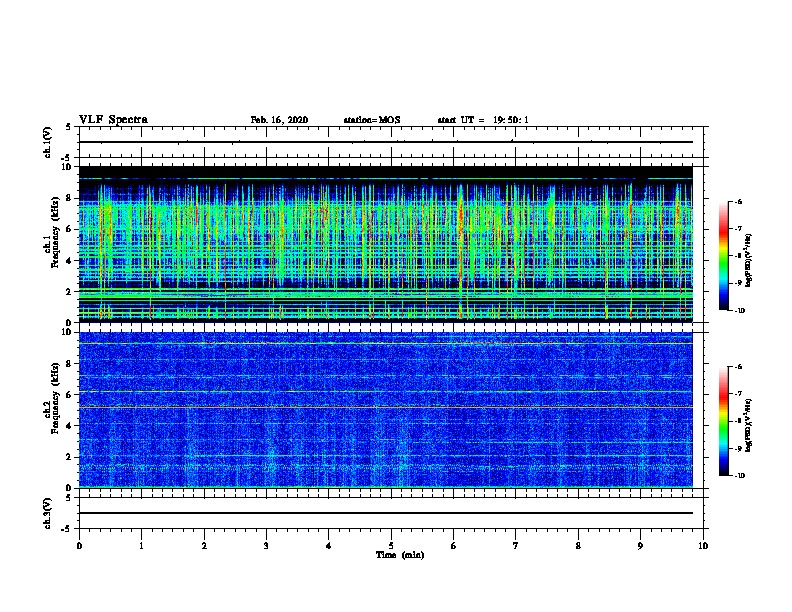The height and width of the screenshot is (612, 792).
Task: Click the ch.1 spectrogram color scale bar
Action: 723,256
